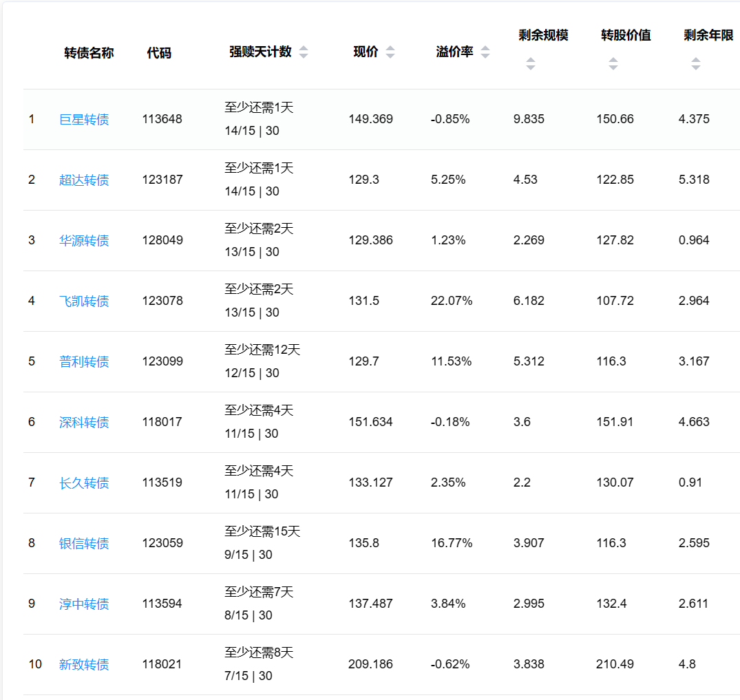The image size is (740, 700).
Task: Click the sort arrows next to 溢价率
Action: [485, 52]
